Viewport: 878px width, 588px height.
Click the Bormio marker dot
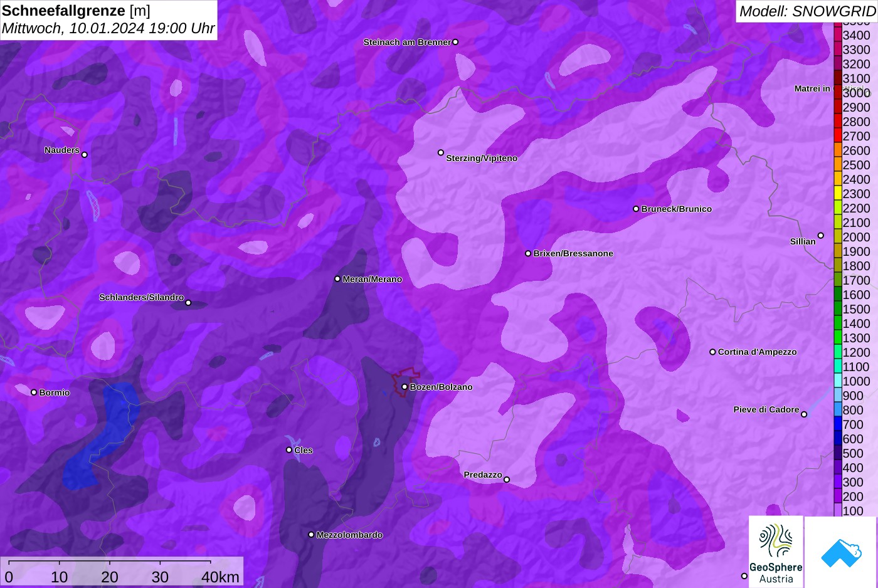pos(34,392)
